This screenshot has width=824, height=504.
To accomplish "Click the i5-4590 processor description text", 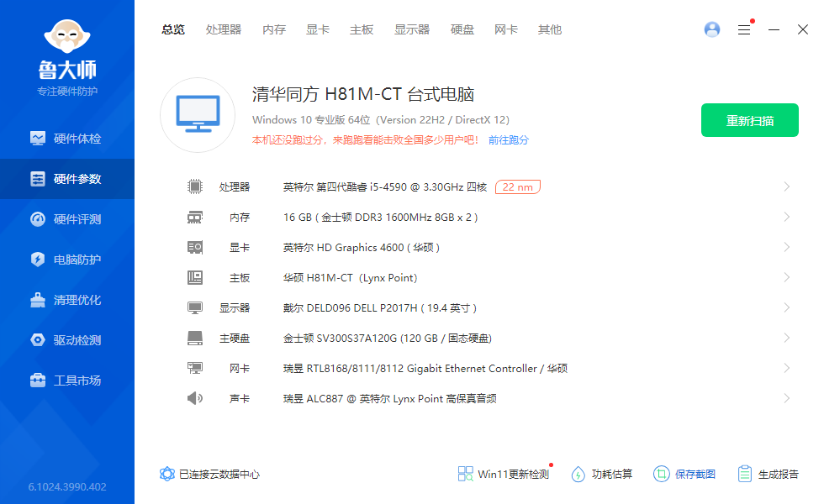I will coord(385,186).
